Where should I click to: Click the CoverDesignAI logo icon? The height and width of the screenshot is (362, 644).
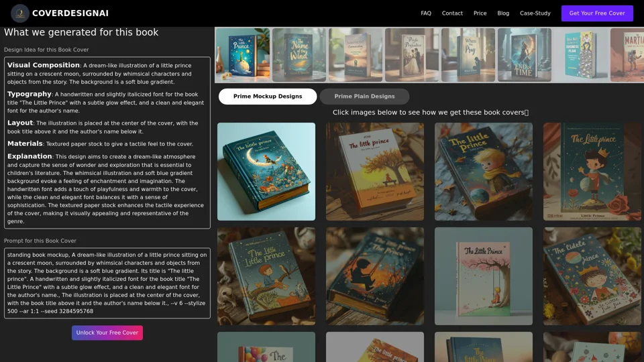click(19, 13)
